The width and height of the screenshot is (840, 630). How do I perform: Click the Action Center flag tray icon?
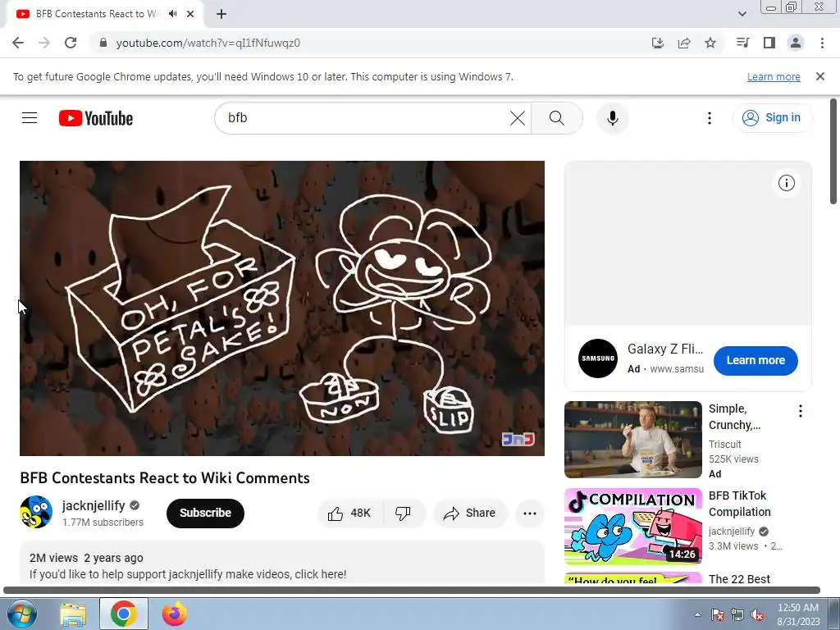click(x=718, y=615)
